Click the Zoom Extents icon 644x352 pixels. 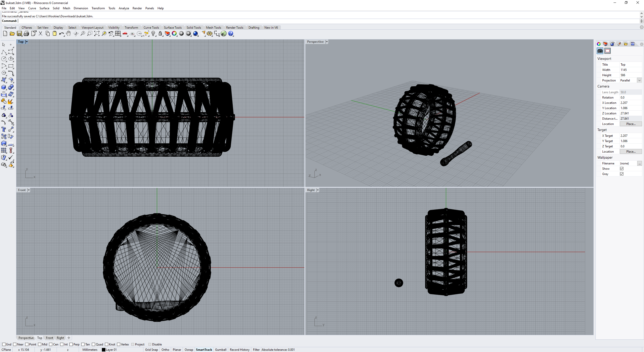97,34
